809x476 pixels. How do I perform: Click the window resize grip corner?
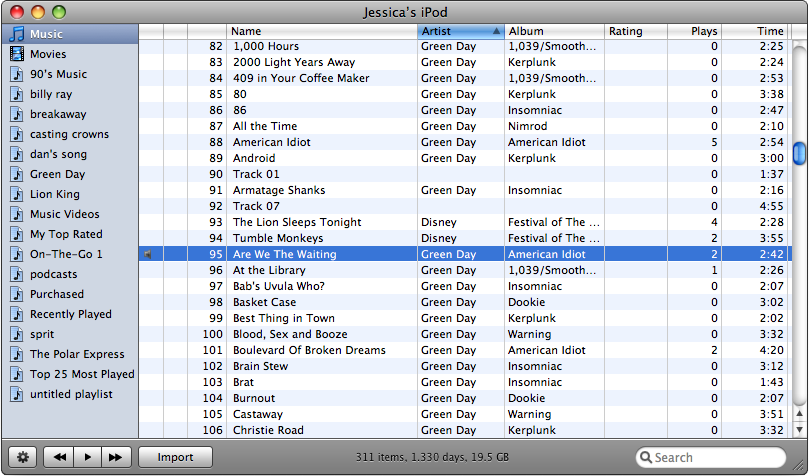pyautogui.click(x=800, y=467)
